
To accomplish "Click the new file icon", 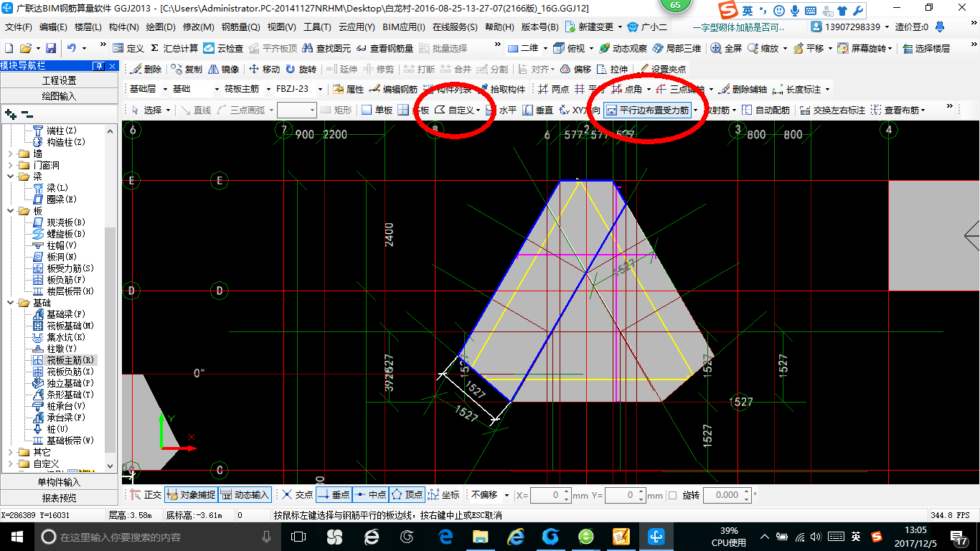I will click(x=9, y=48).
